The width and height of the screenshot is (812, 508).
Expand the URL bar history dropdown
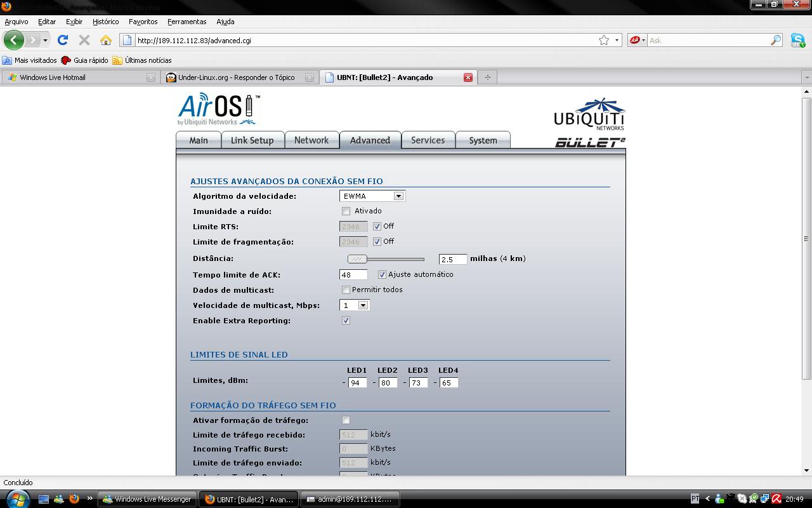[617, 40]
